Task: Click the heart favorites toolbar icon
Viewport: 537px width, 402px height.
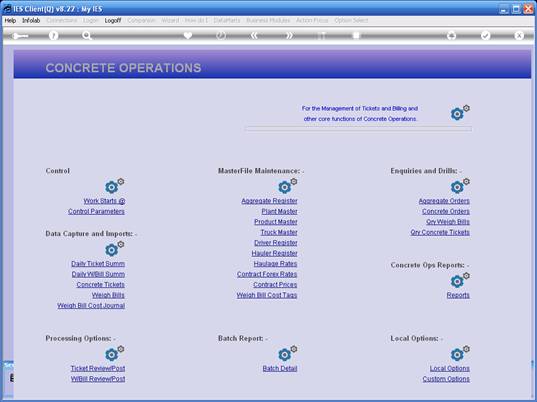Action: (x=188, y=35)
